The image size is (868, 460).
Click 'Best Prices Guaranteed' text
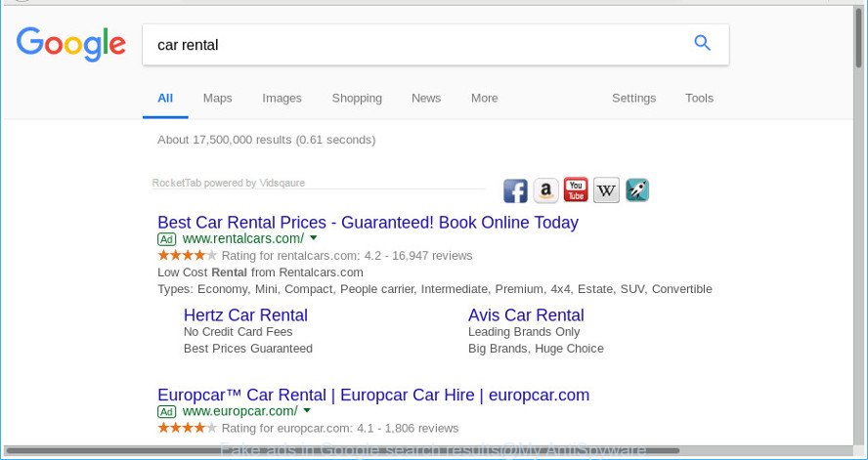248,349
